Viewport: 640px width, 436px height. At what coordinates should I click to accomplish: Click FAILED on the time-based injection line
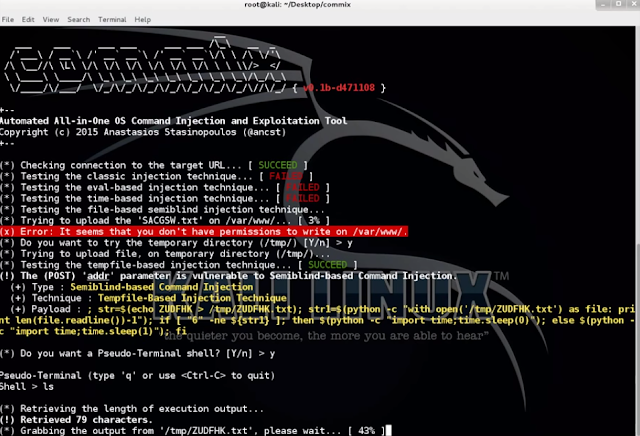coord(302,198)
